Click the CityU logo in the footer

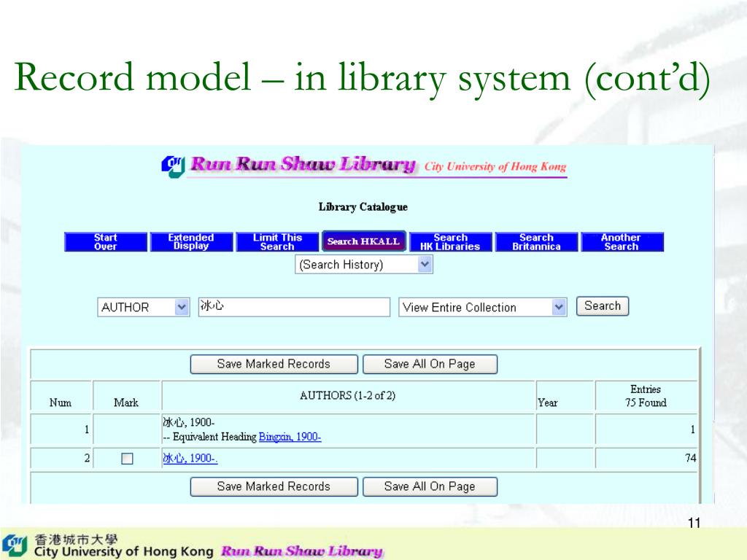point(15,545)
